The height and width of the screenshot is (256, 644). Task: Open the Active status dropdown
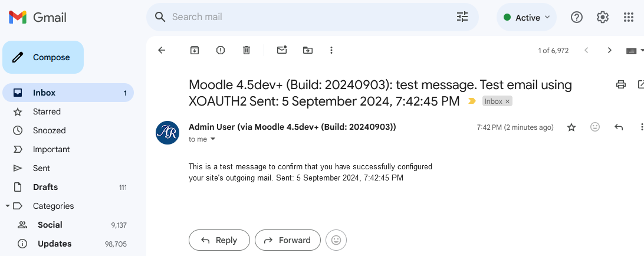(527, 17)
